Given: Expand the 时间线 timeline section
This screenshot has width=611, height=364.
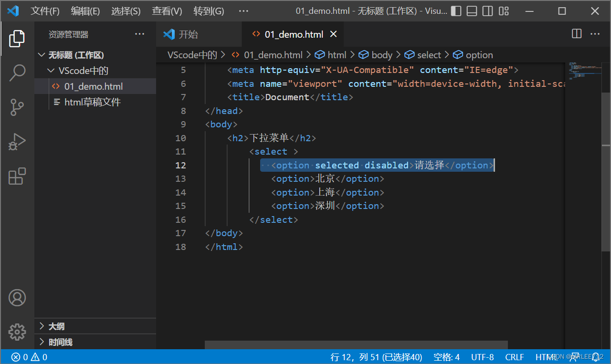Looking at the screenshot, I should coord(95,342).
